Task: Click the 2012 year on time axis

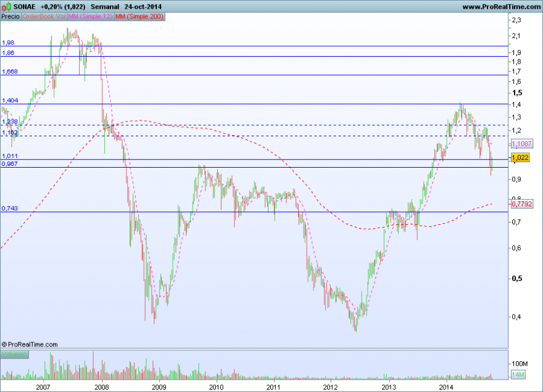Action: tap(330, 387)
